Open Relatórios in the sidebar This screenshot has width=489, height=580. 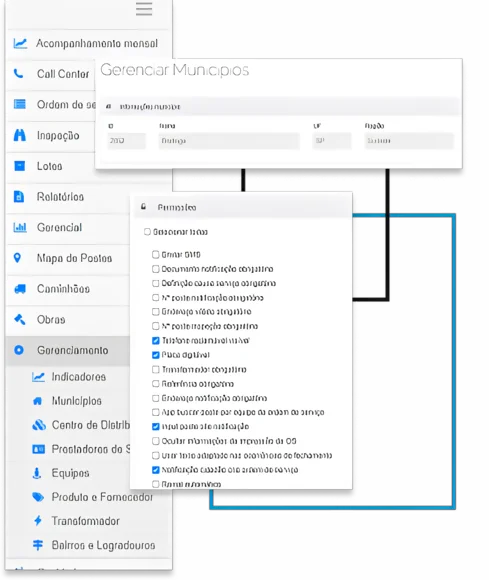[61, 197]
